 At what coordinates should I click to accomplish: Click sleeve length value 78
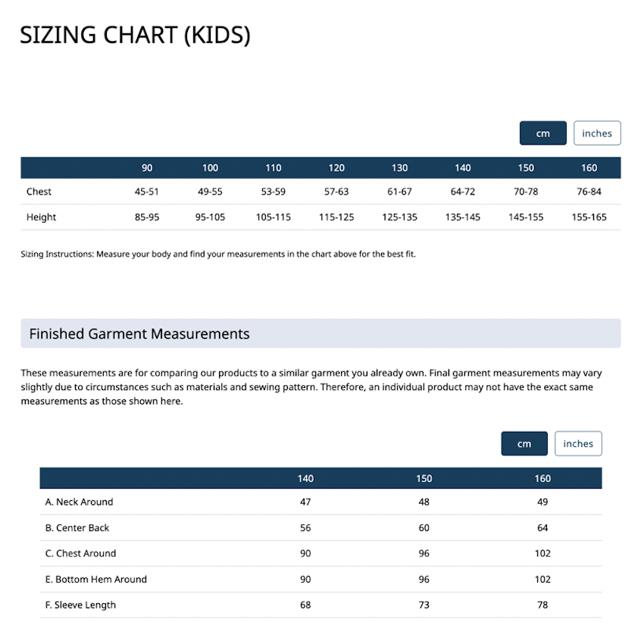(x=542, y=605)
